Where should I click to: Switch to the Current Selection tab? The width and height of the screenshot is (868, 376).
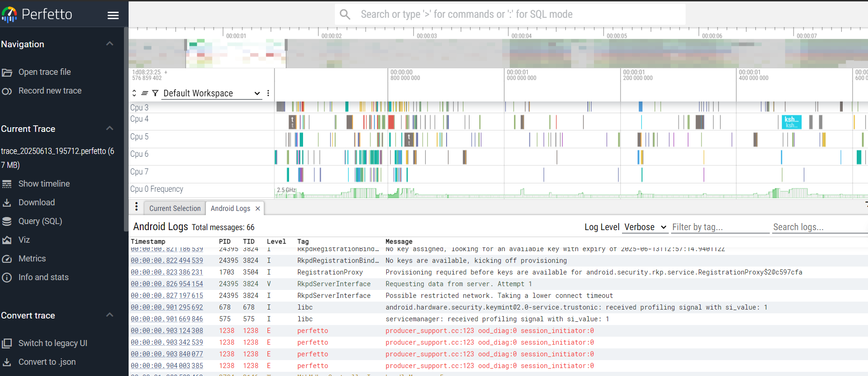175,209
